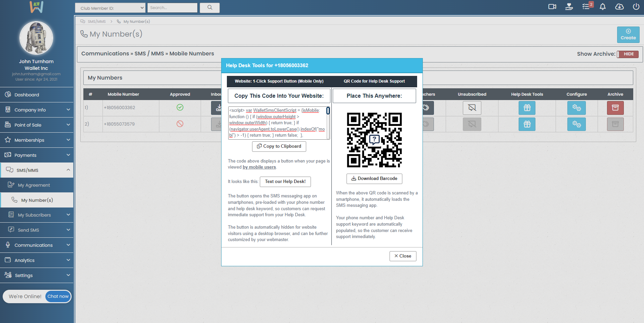Expand Settings menu
Screen dimensions: 644x323
coord(37,275)
